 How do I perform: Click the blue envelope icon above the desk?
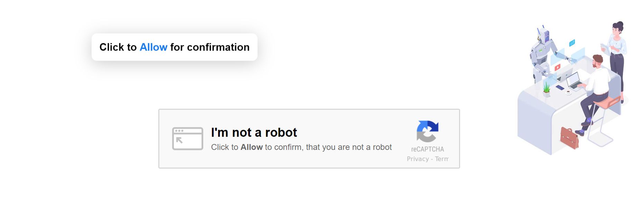[x=572, y=43]
